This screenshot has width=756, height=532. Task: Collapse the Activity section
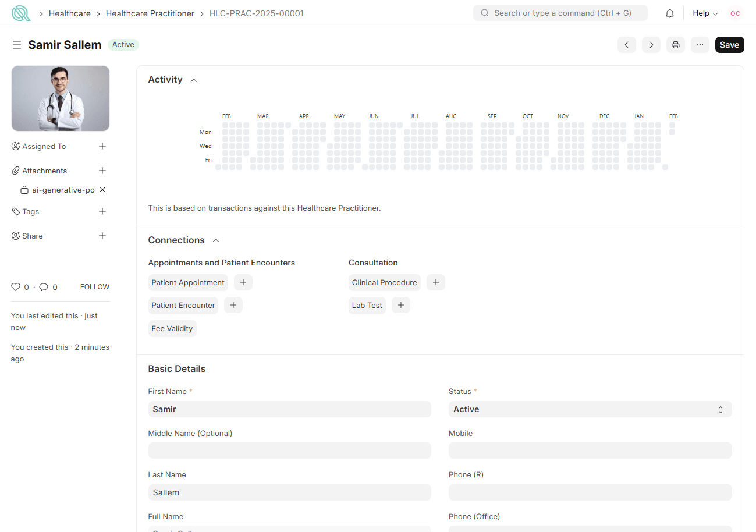194,80
